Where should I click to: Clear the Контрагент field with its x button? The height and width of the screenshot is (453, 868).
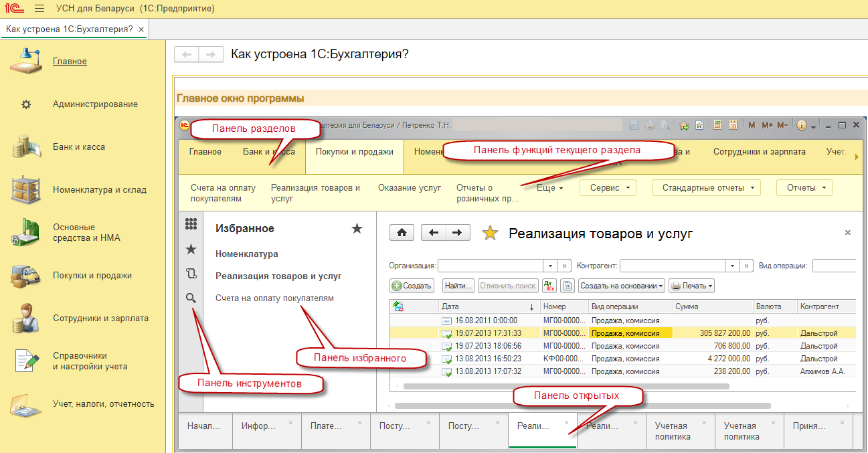coord(747,266)
